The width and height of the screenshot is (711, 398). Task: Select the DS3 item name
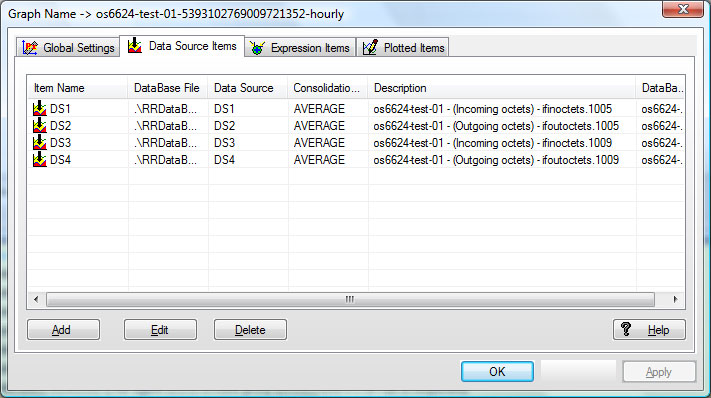60,143
